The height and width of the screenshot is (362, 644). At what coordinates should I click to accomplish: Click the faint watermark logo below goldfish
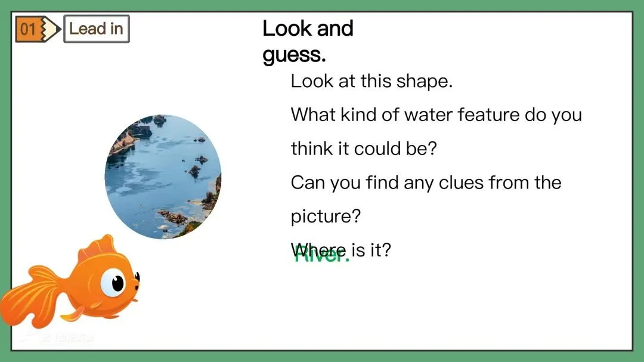click(57, 337)
